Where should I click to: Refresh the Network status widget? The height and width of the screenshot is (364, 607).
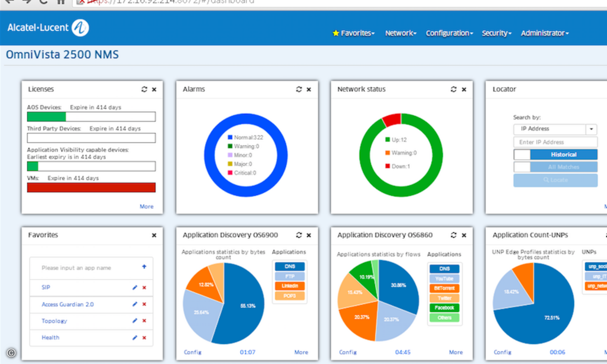pyautogui.click(x=454, y=89)
